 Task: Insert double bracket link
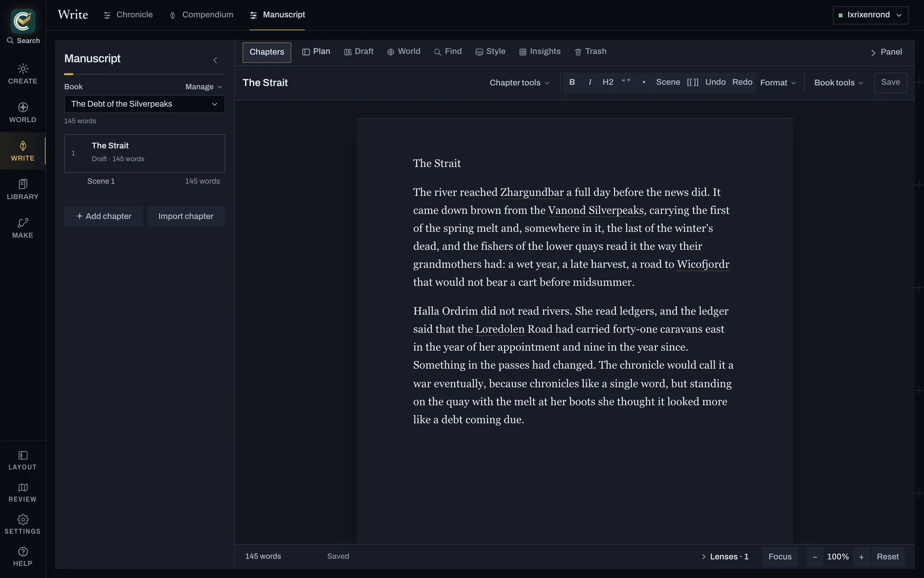692,82
